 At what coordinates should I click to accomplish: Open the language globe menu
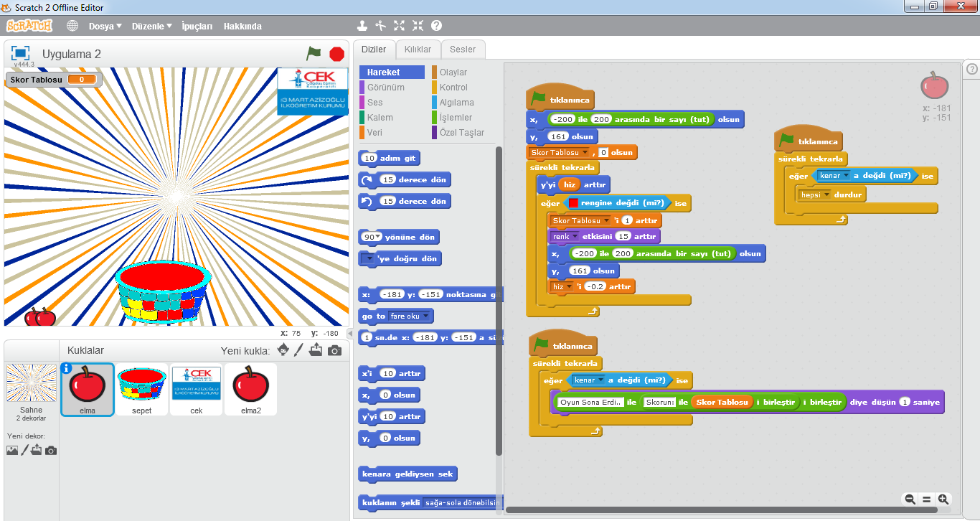[72, 26]
